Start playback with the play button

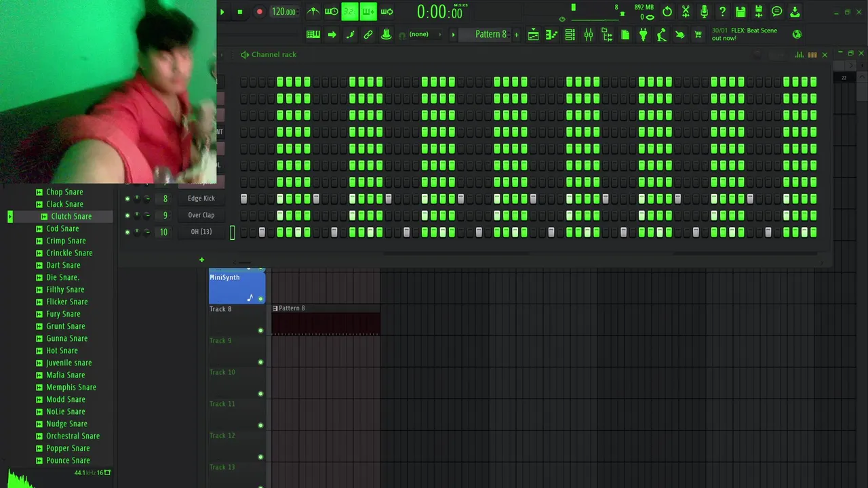[x=222, y=12]
